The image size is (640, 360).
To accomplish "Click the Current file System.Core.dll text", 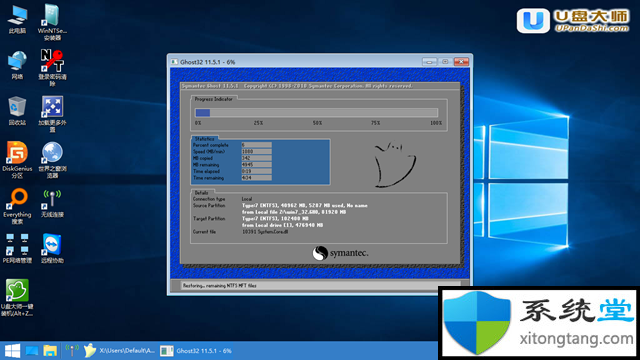I will click(x=265, y=232).
